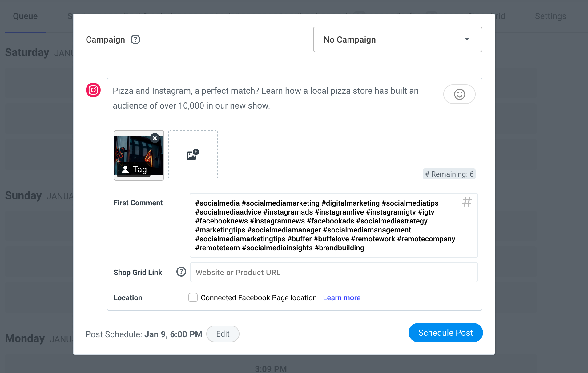The height and width of the screenshot is (373, 588).
Task: Add another image to the post
Action: pos(193,155)
